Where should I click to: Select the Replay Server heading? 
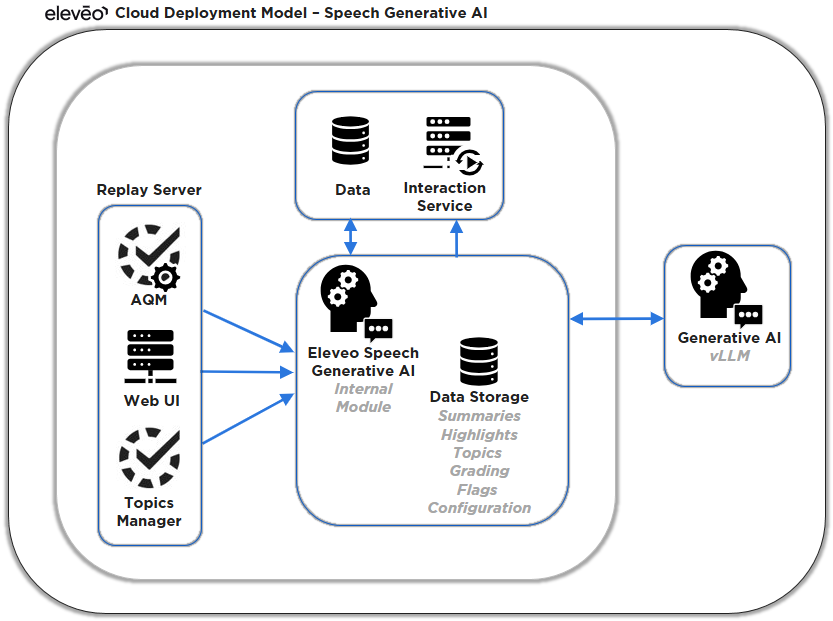(149, 190)
